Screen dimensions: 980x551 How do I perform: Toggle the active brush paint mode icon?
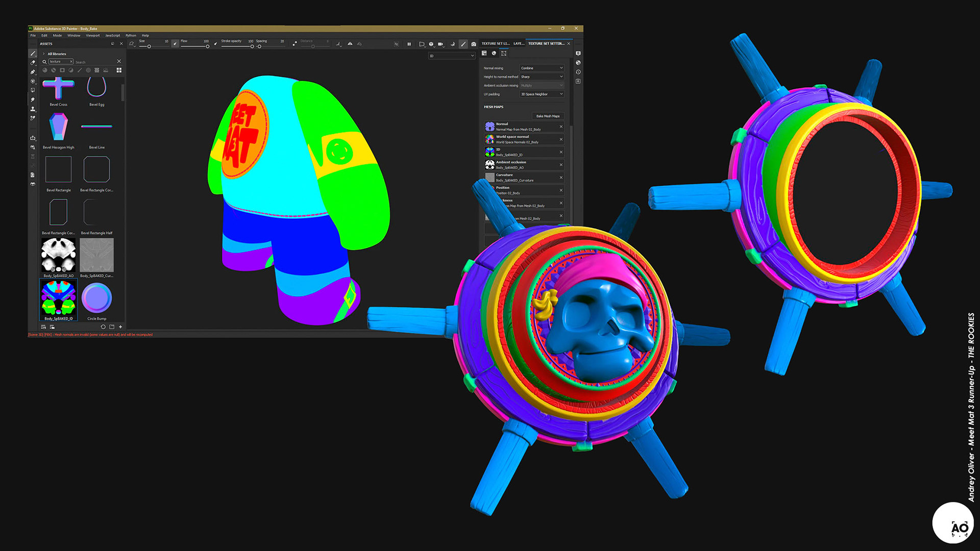coord(463,44)
